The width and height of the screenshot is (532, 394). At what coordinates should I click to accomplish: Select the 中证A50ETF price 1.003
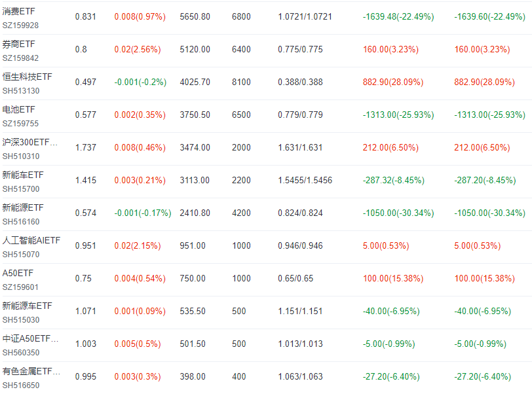pyautogui.click(x=85, y=344)
